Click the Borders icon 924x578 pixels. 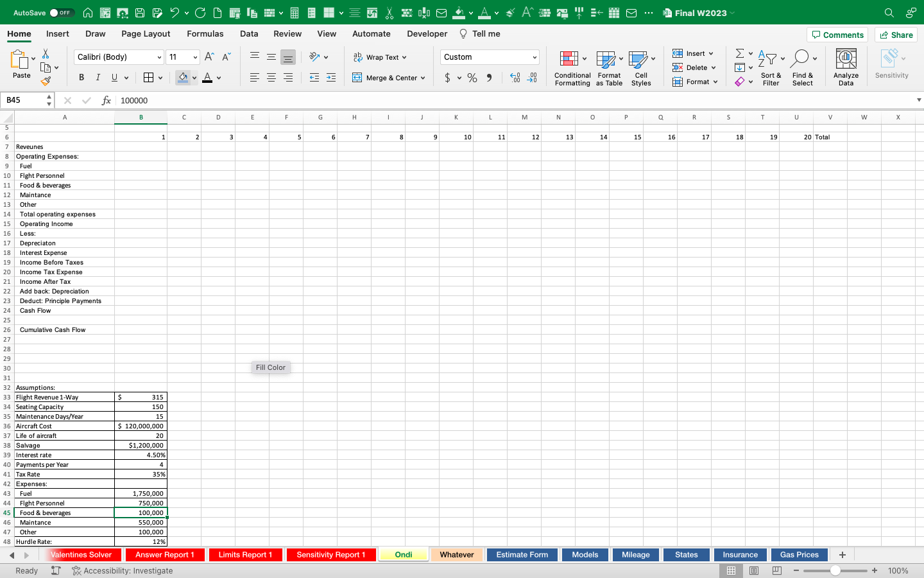[x=148, y=78]
